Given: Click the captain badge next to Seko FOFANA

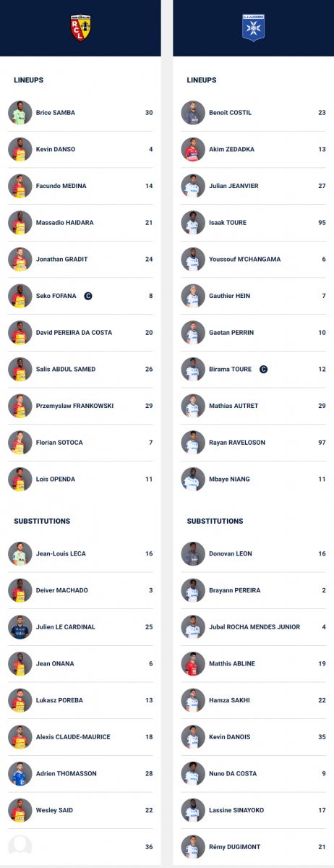Looking at the screenshot, I should point(88,296).
